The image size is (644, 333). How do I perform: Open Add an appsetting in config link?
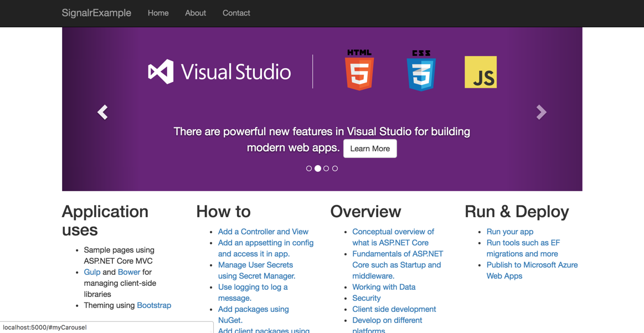pos(266,248)
